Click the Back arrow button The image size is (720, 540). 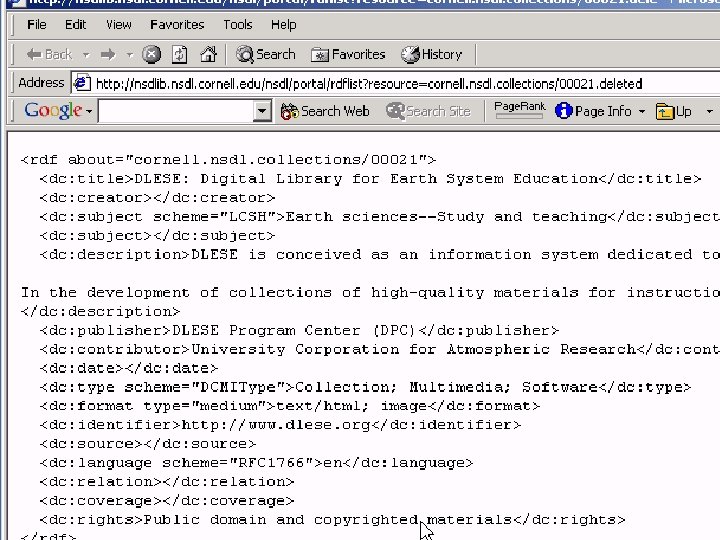coord(49,55)
